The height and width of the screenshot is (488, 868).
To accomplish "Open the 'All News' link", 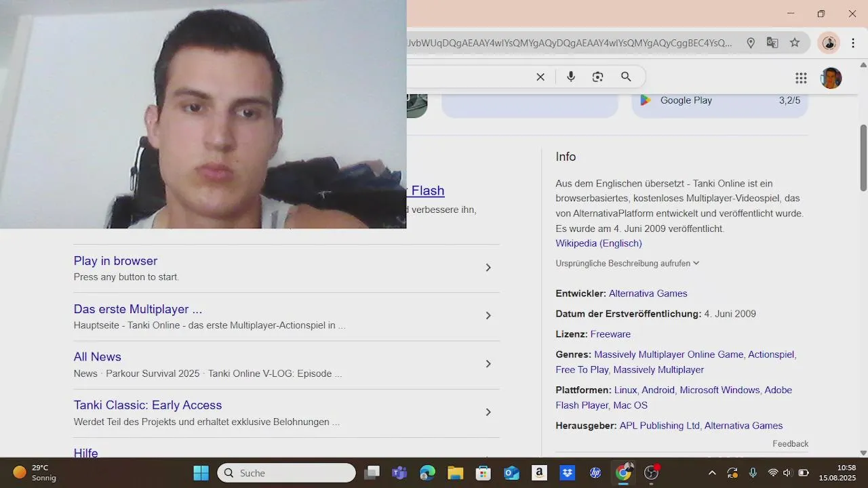I will tap(98, 357).
